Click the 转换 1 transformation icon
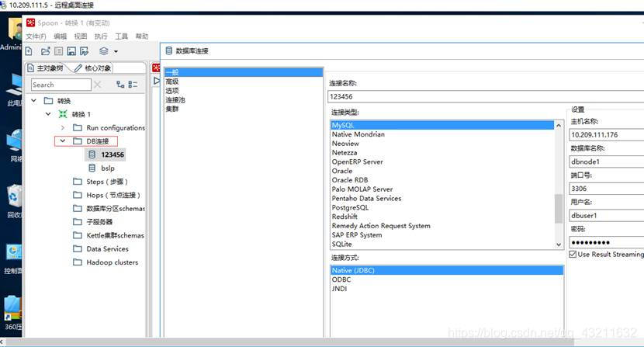Viewport: 644px width, 347px height. click(63, 114)
